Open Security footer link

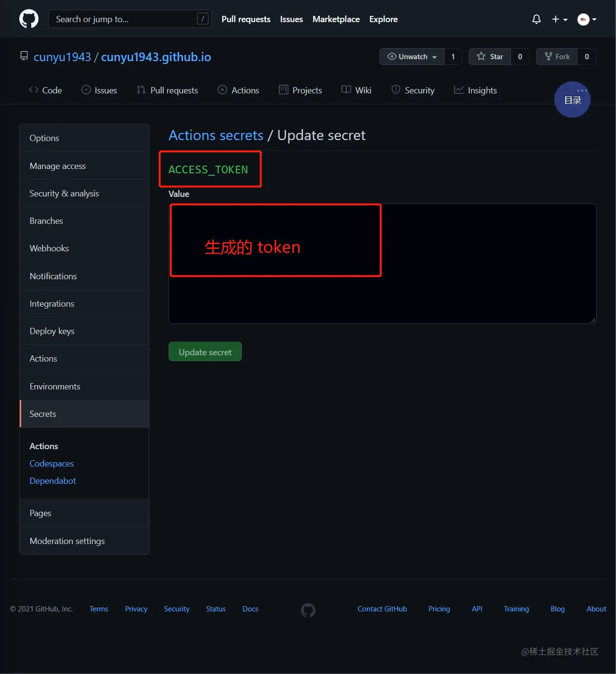point(177,609)
